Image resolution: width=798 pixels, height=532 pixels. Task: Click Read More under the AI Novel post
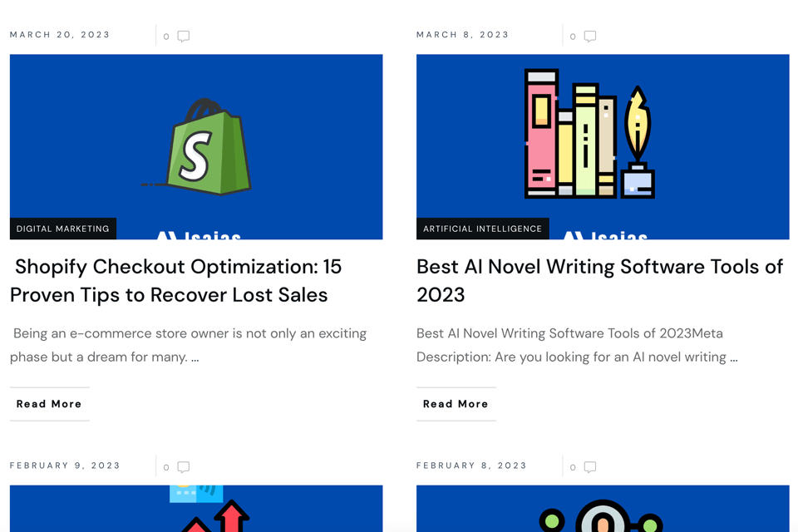[x=456, y=404]
